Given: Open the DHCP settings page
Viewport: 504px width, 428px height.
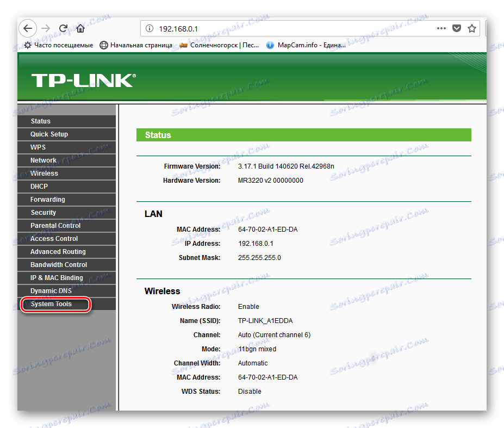Looking at the screenshot, I should pos(39,186).
